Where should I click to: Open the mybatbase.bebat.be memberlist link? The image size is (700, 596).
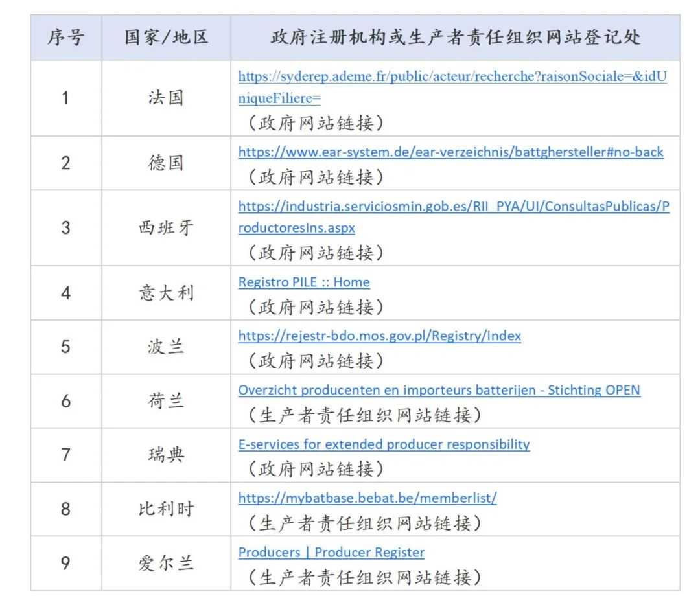pos(367,498)
